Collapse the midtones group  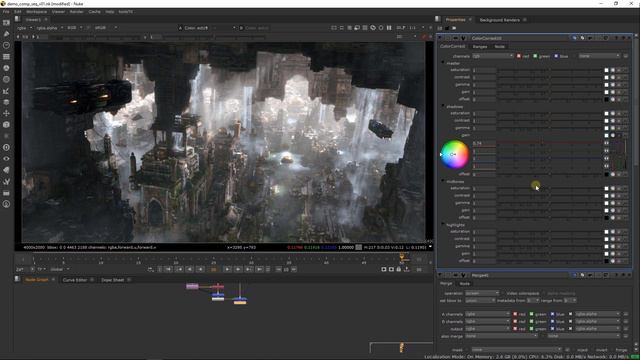click(443, 181)
